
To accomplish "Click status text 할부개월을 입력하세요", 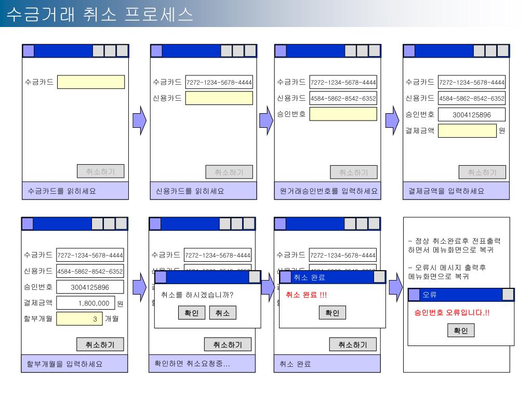I will coord(64,364).
